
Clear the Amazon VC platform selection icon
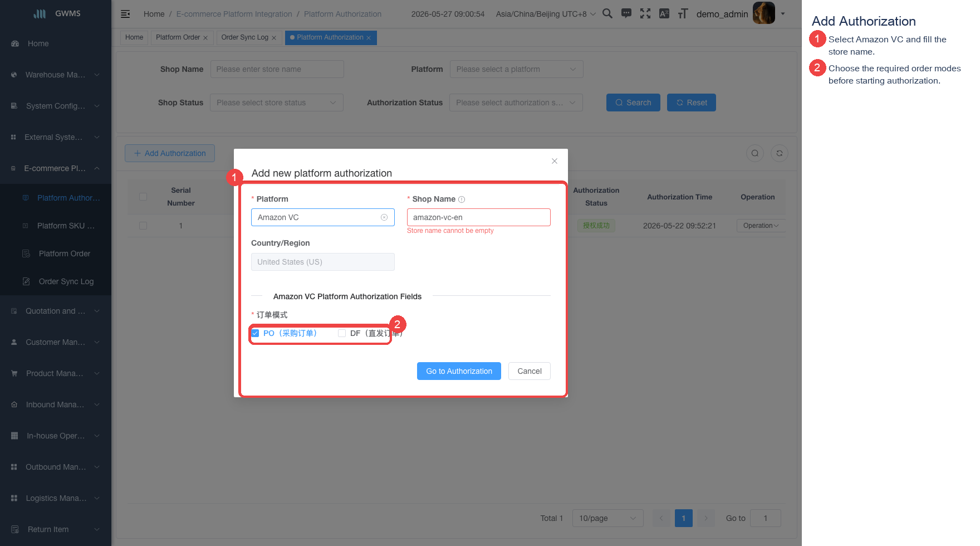click(x=384, y=217)
